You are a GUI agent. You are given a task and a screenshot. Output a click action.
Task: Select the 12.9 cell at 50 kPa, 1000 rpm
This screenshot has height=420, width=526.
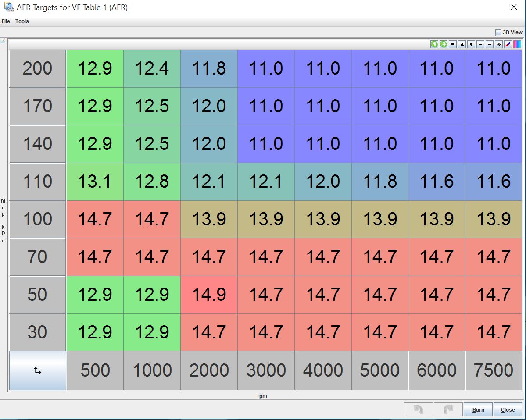pyautogui.click(x=152, y=295)
